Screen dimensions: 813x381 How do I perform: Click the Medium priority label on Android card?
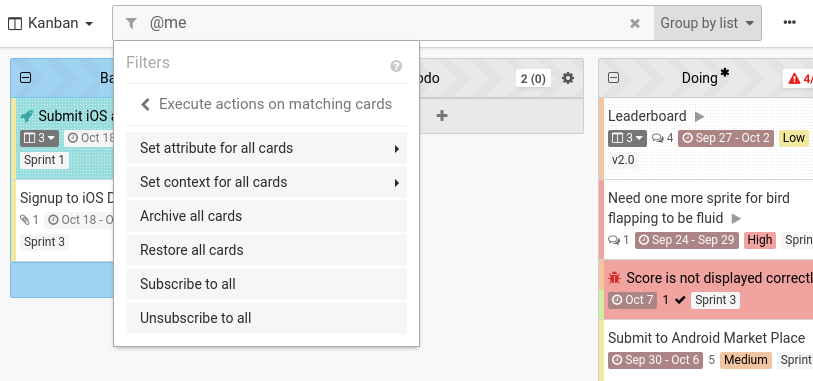[746, 360]
